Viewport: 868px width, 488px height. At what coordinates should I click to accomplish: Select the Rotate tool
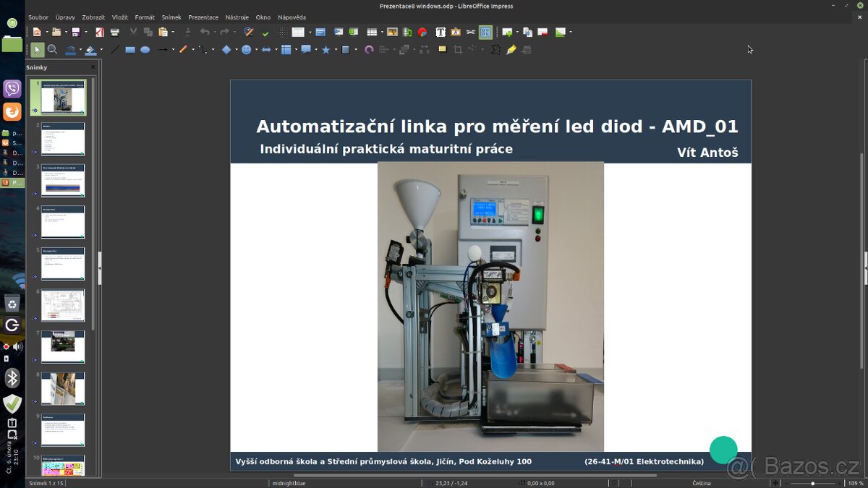pos(369,50)
